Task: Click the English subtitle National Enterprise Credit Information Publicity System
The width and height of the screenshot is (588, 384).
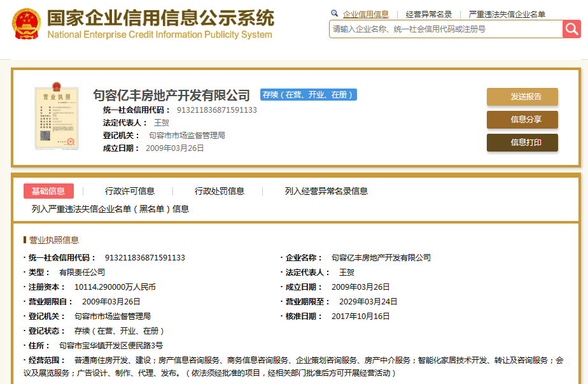Action: (160, 34)
